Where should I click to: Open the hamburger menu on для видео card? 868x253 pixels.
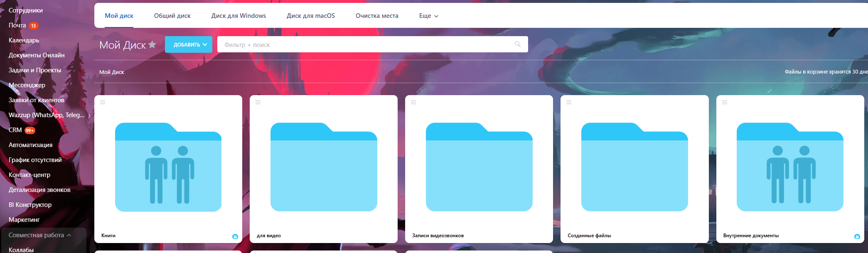(258, 102)
